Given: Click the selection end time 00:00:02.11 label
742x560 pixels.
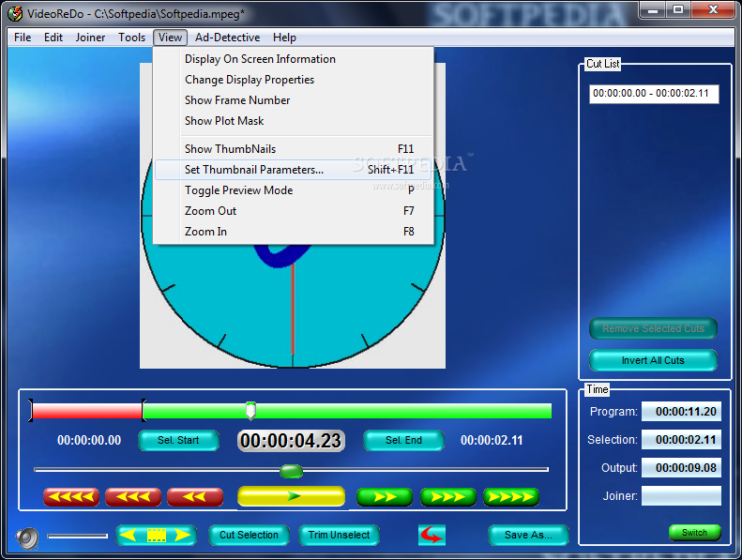Looking at the screenshot, I should 492,440.
